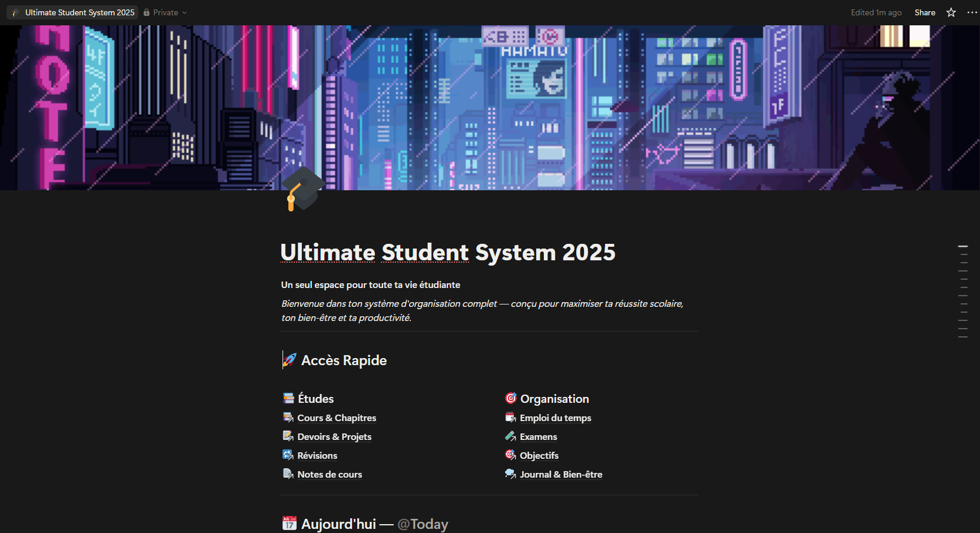Open Devoirs & Projets page link
The image size is (980, 533).
tap(334, 436)
